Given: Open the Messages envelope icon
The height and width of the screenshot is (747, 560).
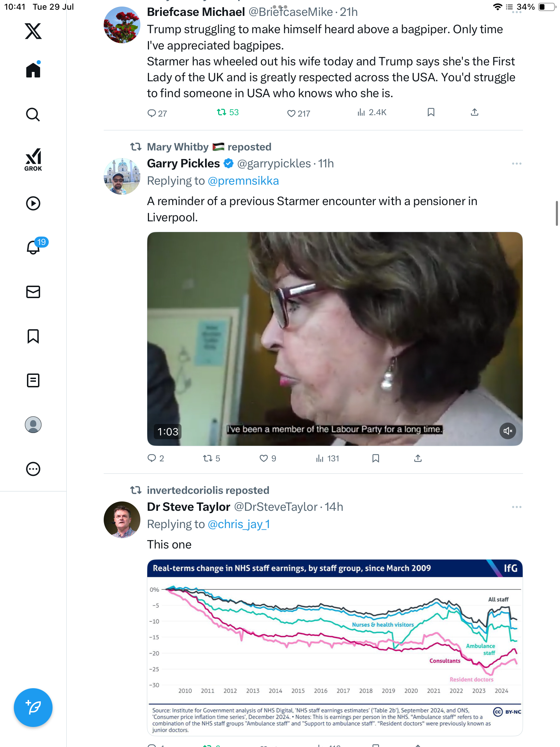Looking at the screenshot, I should pyautogui.click(x=33, y=292).
